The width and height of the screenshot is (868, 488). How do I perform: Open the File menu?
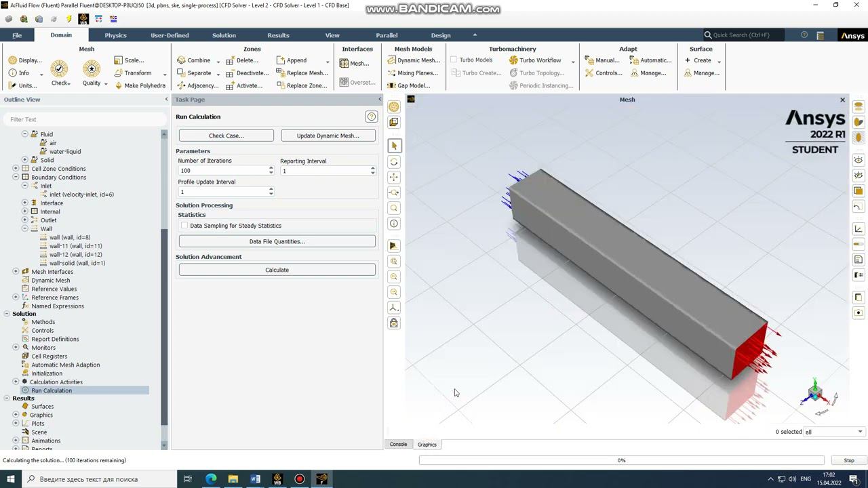click(17, 35)
